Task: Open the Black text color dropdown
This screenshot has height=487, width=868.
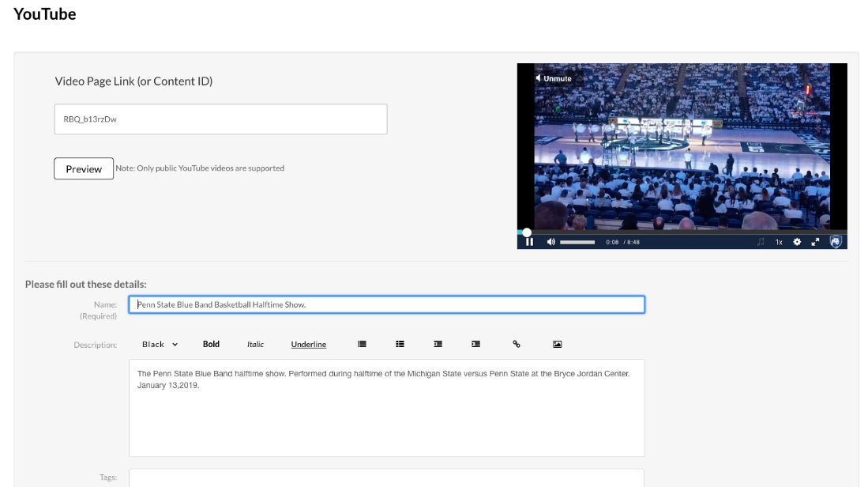Action: coord(160,344)
